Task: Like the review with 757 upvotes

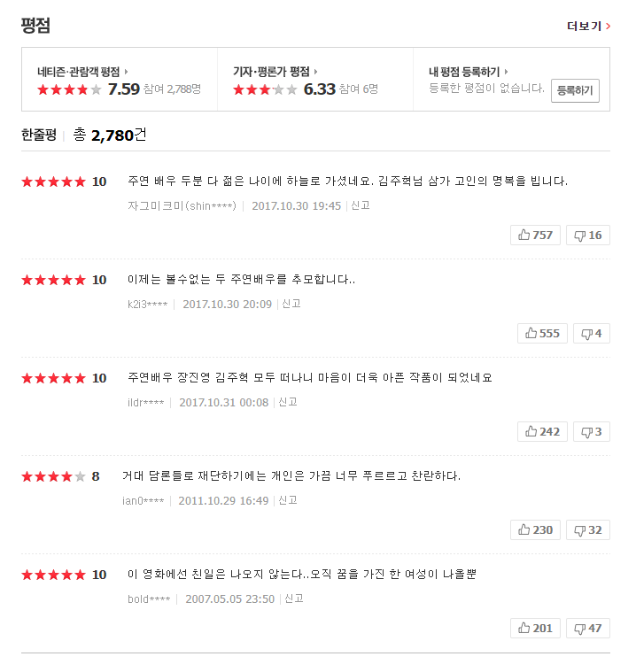Action: (x=535, y=235)
